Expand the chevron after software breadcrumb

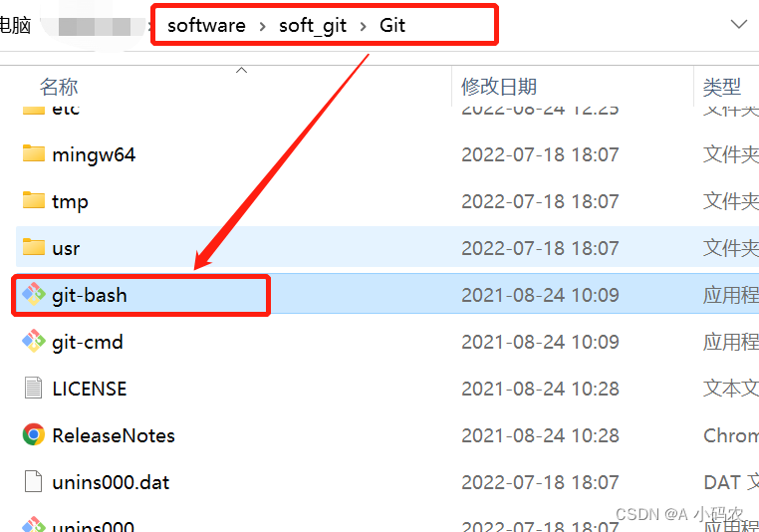(x=262, y=26)
